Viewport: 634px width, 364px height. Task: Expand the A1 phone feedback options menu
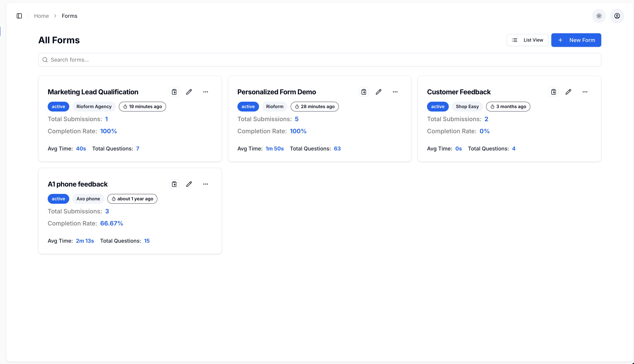pos(205,184)
